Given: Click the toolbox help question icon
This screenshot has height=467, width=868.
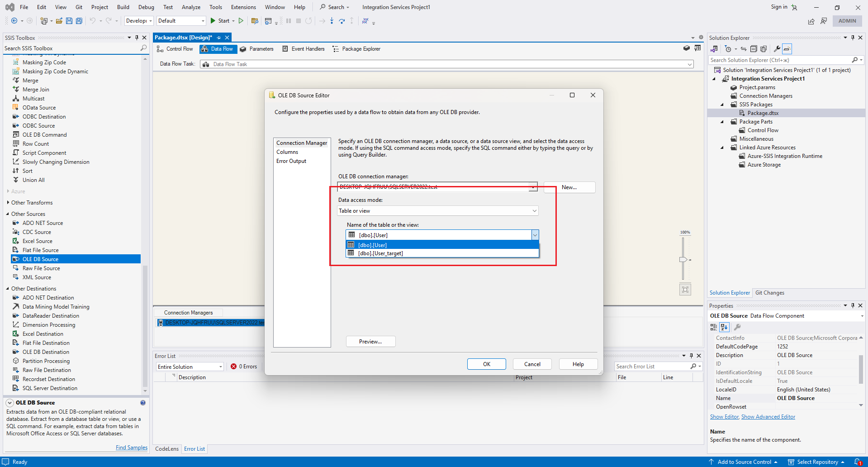Looking at the screenshot, I should [143, 403].
